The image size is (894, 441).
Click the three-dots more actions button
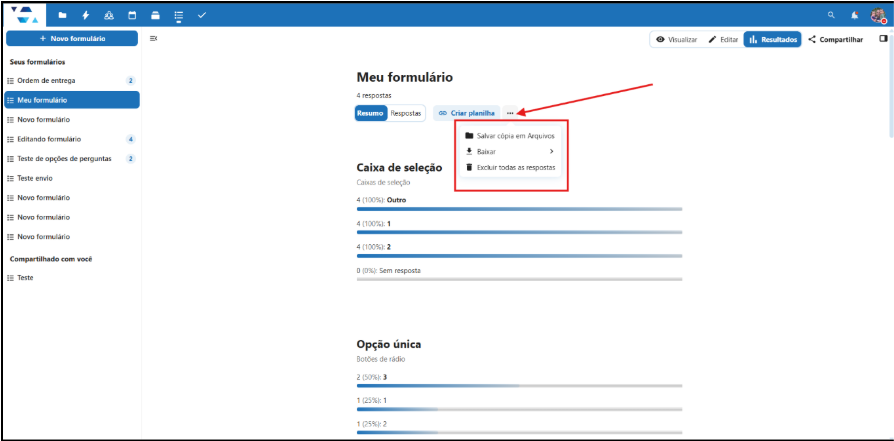click(x=510, y=113)
